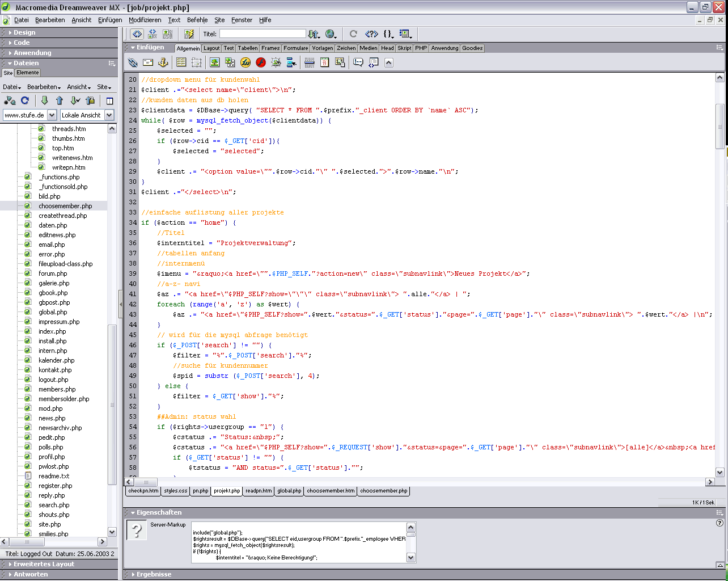Open the www.stufe.de site dropdown
728x581 pixels.
[52, 115]
